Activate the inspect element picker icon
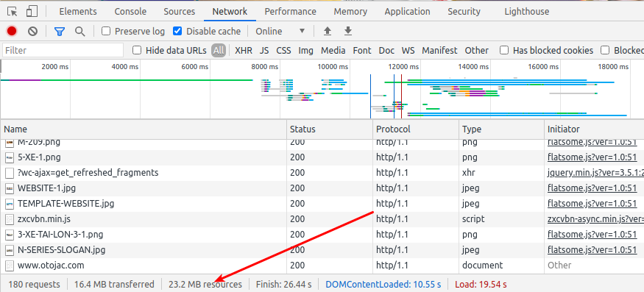The width and height of the screenshot is (644, 292). coord(13,12)
